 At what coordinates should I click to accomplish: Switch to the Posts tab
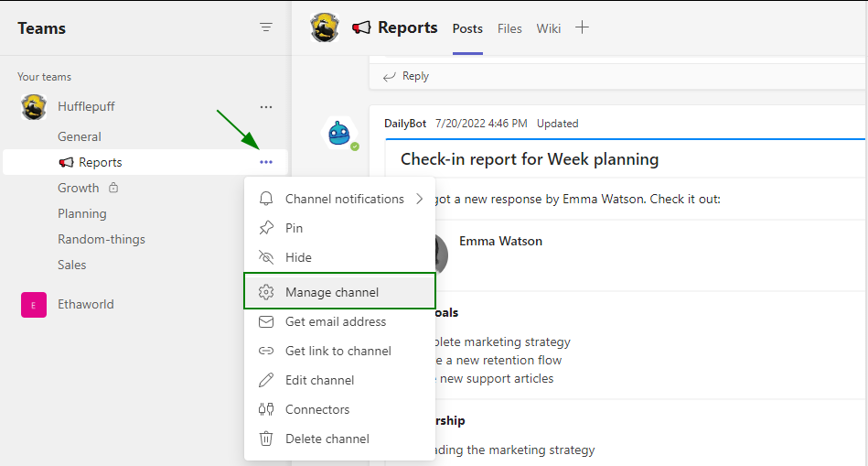click(x=467, y=28)
